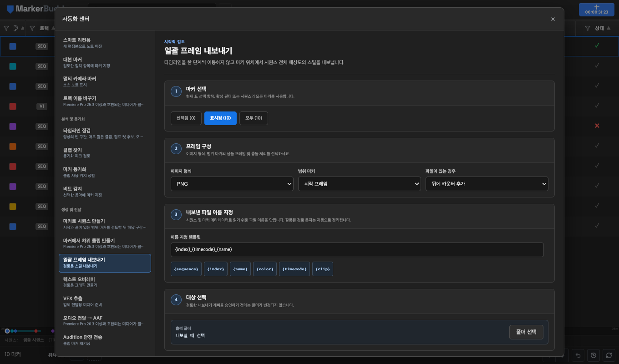Click the MarkerBuddy logo icon

pyautogui.click(x=10, y=9)
